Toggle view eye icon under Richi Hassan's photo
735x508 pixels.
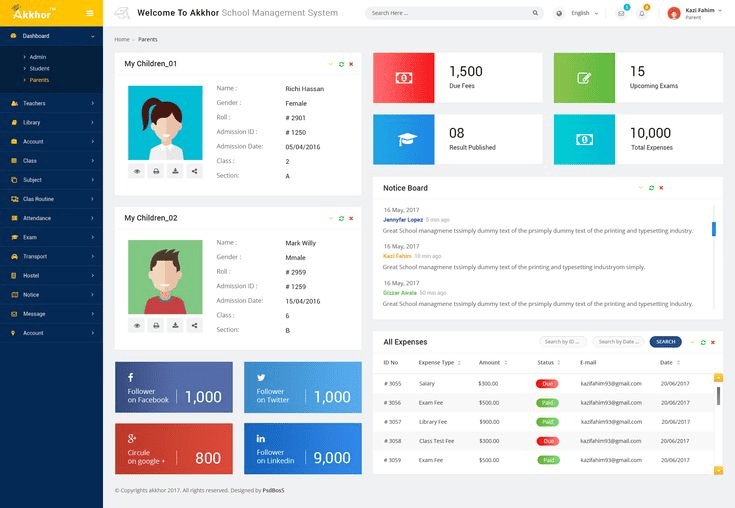(137, 171)
